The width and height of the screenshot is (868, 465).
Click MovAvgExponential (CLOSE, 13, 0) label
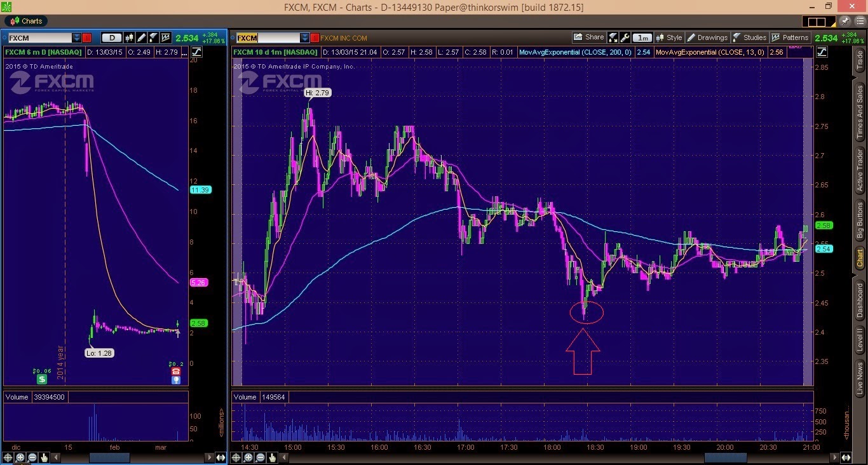[x=710, y=52]
